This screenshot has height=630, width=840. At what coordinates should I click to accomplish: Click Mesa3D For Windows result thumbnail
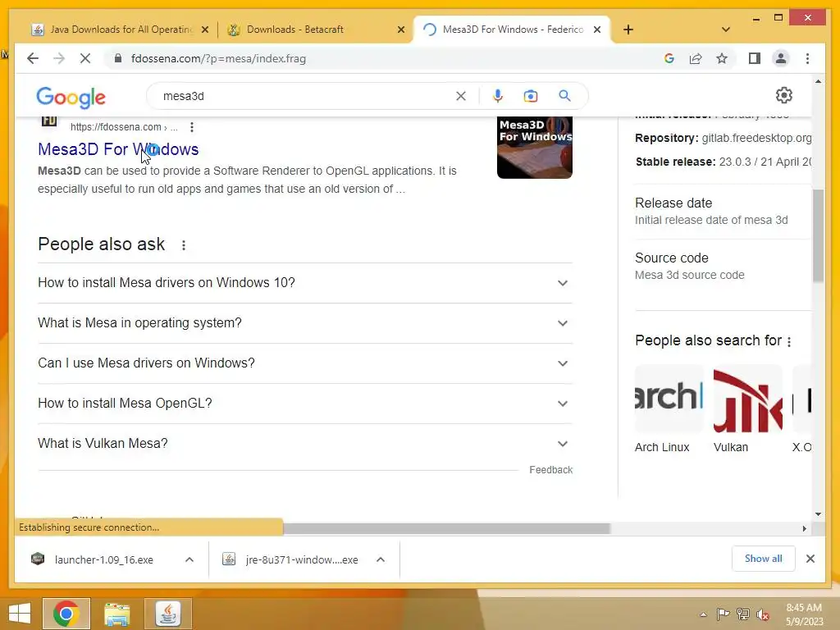coord(535,148)
